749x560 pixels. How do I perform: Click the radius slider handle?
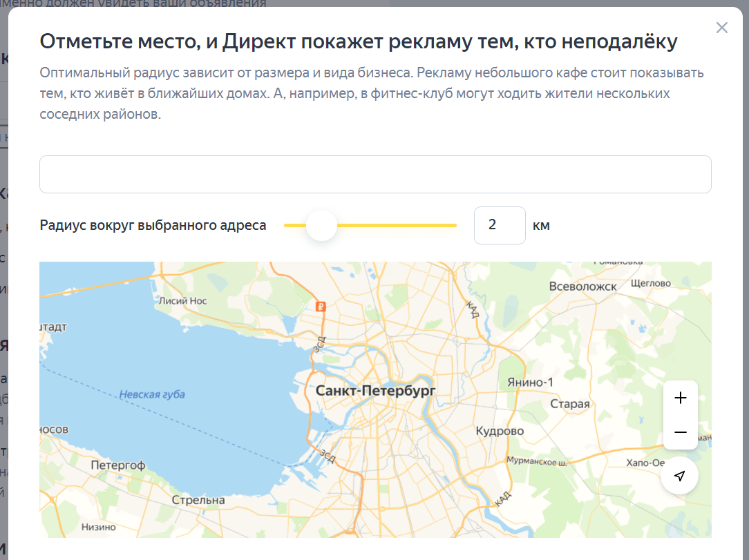(321, 225)
